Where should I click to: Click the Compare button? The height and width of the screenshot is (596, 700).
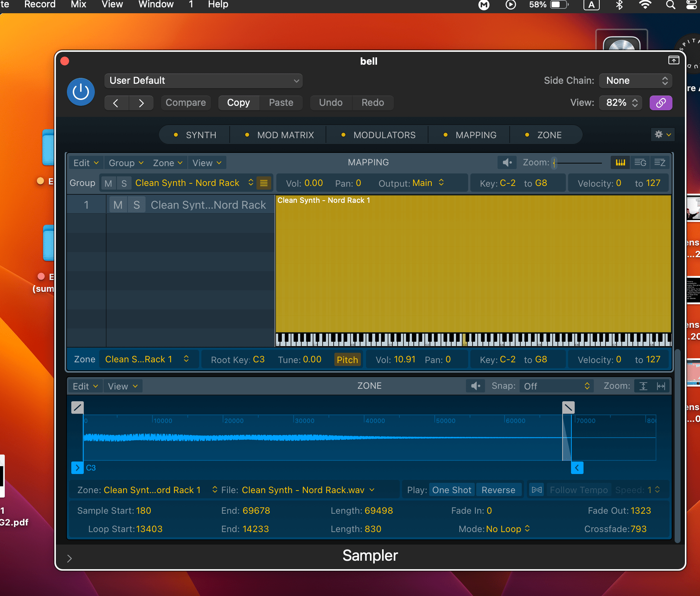[x=186, y=103]
